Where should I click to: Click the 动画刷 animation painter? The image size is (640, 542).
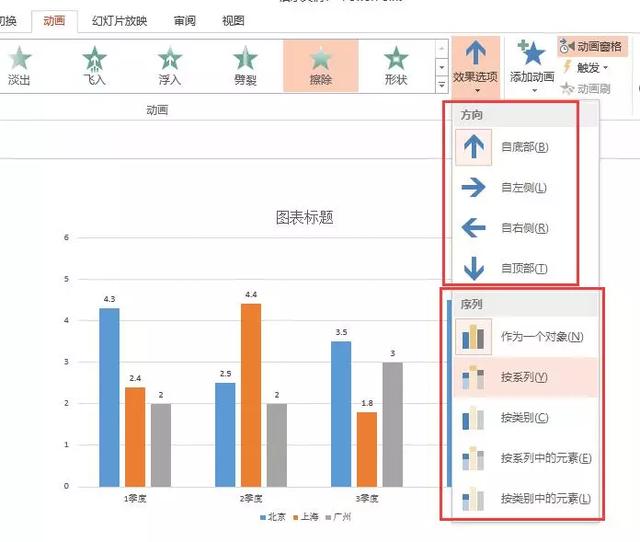(x=586, y=88)
